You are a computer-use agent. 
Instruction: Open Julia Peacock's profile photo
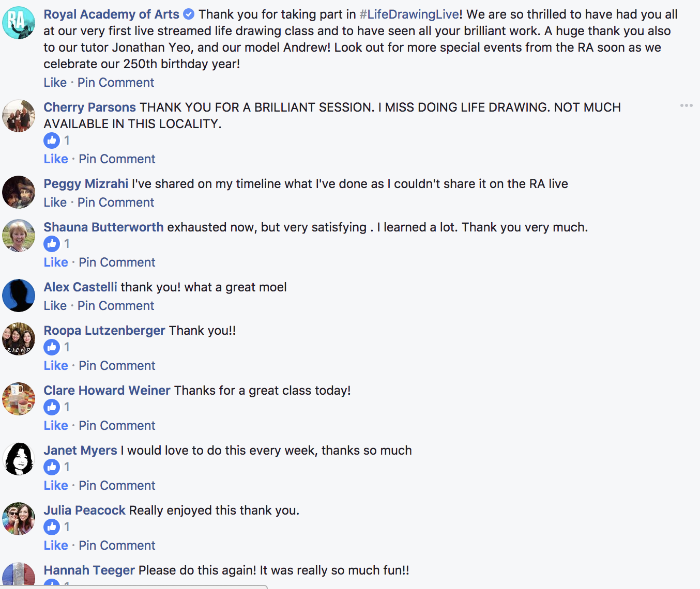pyautogui.click(x=19, y=519)
